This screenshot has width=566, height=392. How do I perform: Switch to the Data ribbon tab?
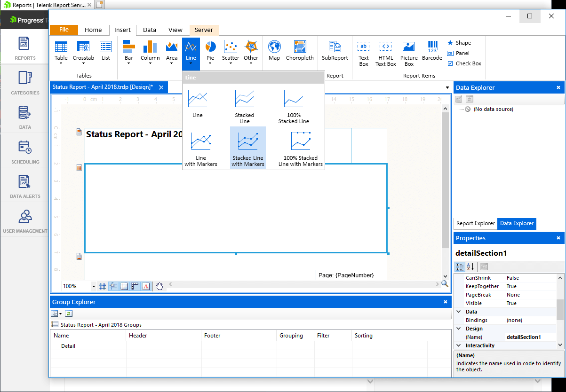click(x=150, y=30)
